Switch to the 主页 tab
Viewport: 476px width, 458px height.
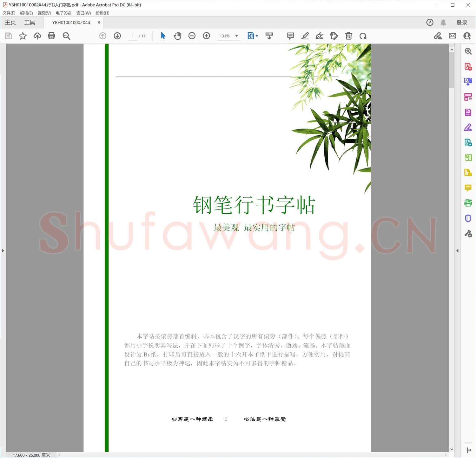[x=10, y=22]
